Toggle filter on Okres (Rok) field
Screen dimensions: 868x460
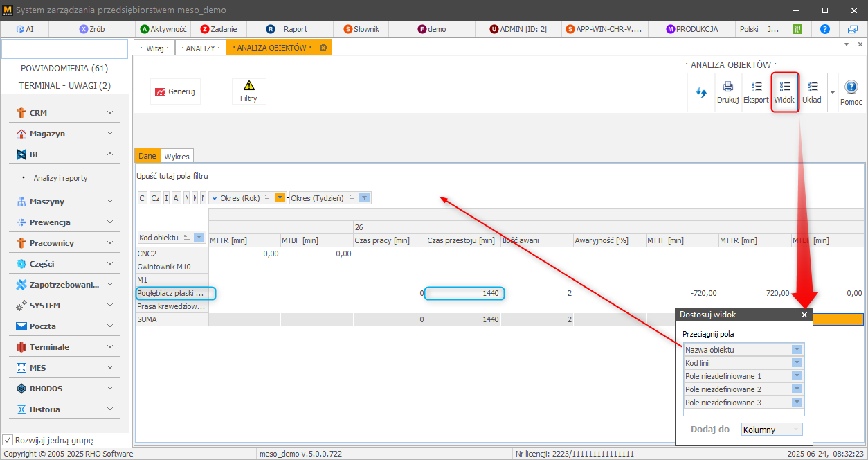tap(280, 198)
